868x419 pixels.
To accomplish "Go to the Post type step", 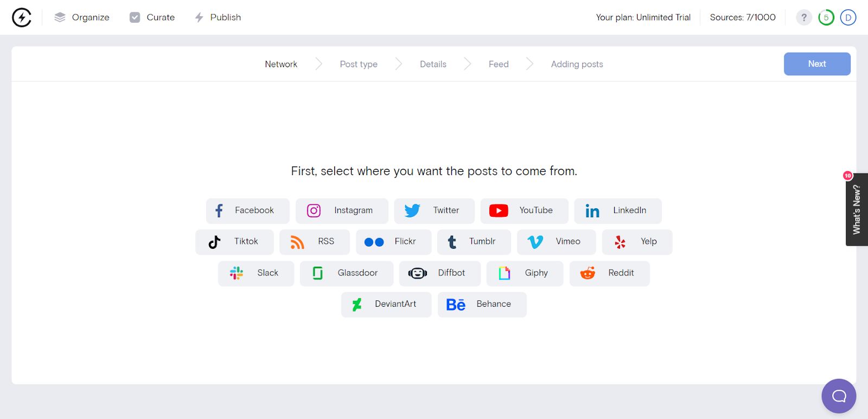I will [x=359, y=64].
